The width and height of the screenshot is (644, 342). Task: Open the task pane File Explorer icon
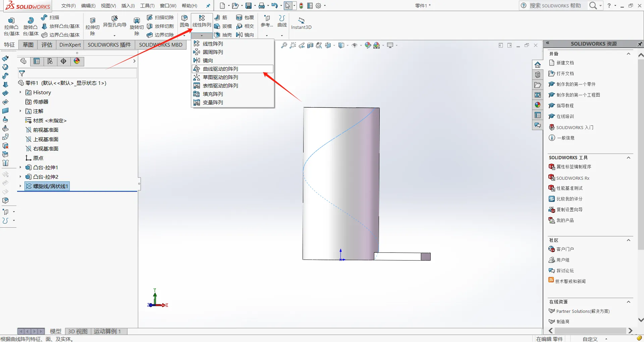tap(538, 85)
